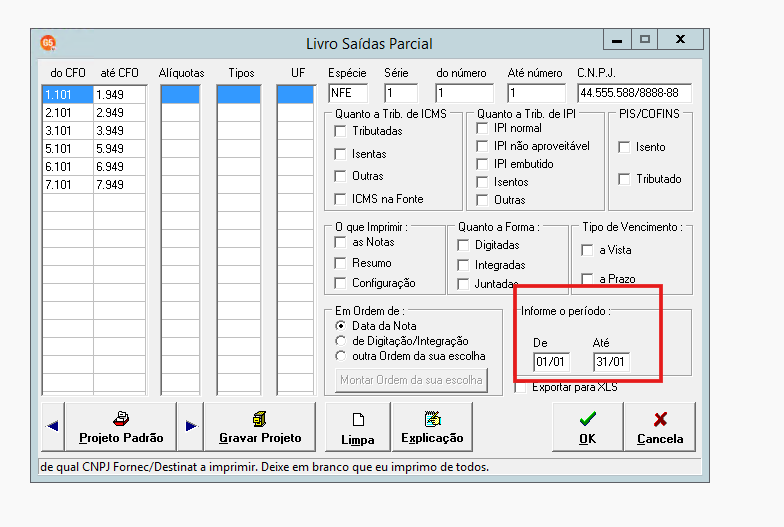784x527 pixels.
Task: Close the Livro Saídas Parcial window
Action: tap(680, 40)
